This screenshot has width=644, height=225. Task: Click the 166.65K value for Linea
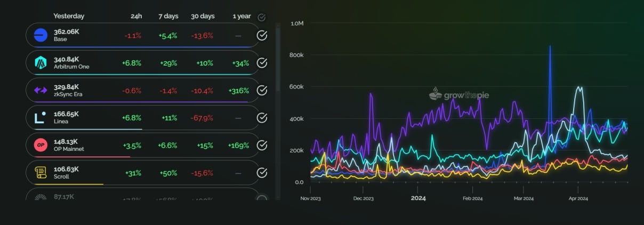point(66,114)
